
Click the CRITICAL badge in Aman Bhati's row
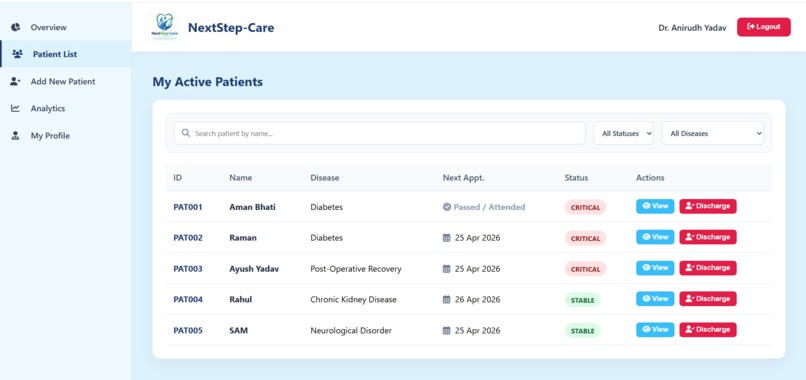(x=585, y=207)
